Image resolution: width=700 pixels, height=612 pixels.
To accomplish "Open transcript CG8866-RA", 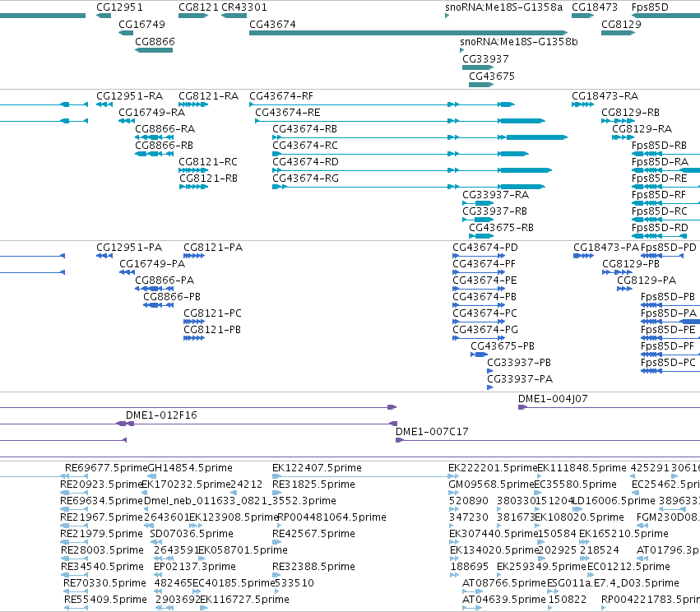I will (x=165, y=129).
